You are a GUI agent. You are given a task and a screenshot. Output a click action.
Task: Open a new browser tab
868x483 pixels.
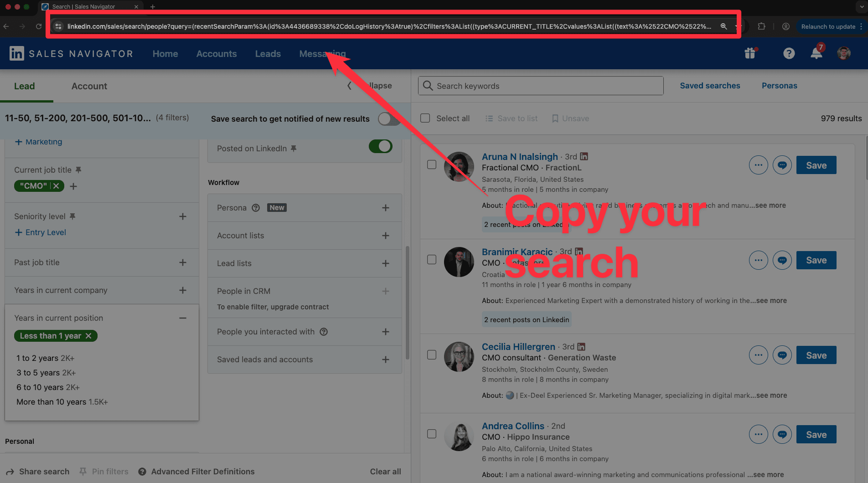pyautogui.click(x=153, y=7)
